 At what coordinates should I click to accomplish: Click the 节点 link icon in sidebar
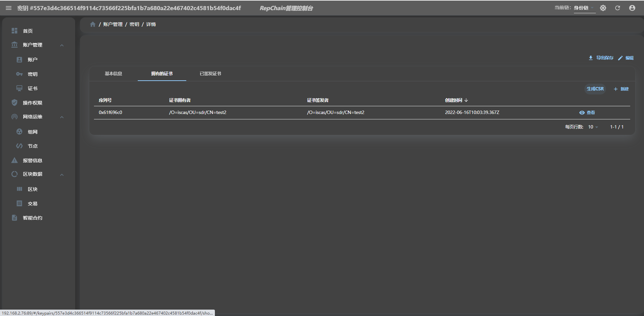19,146
